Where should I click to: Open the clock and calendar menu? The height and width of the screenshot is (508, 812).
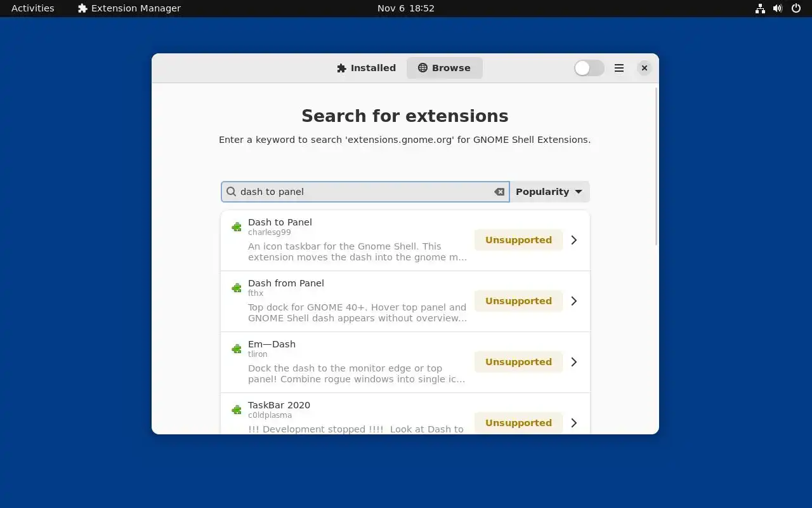(406, 8)
